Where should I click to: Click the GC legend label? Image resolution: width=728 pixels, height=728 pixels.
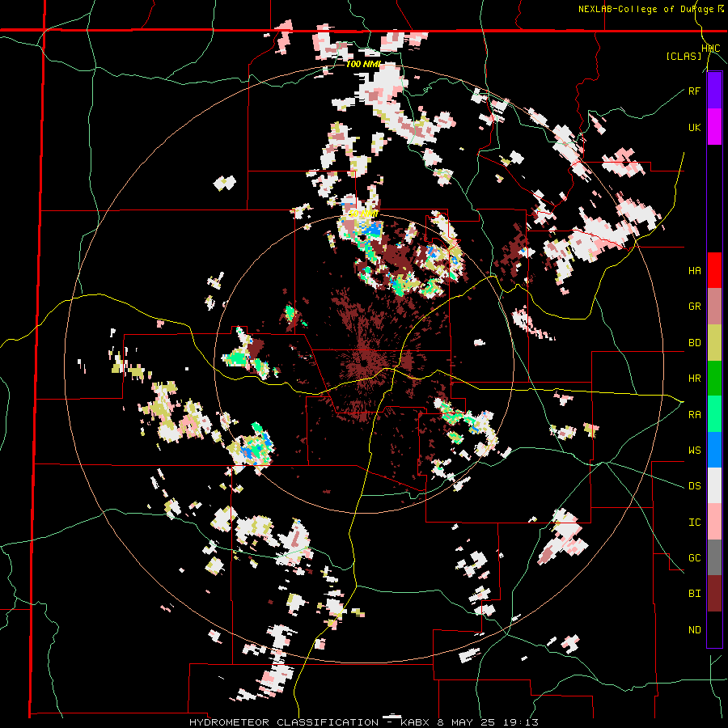694,558
